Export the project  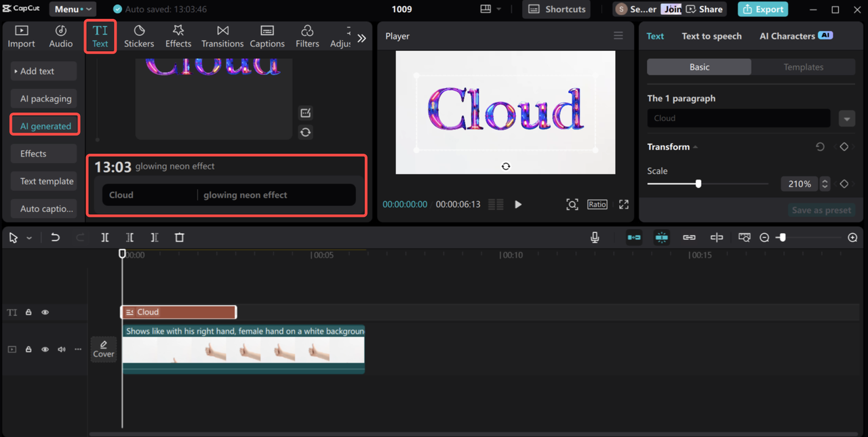pyautogui.click(x=763, y=9)
